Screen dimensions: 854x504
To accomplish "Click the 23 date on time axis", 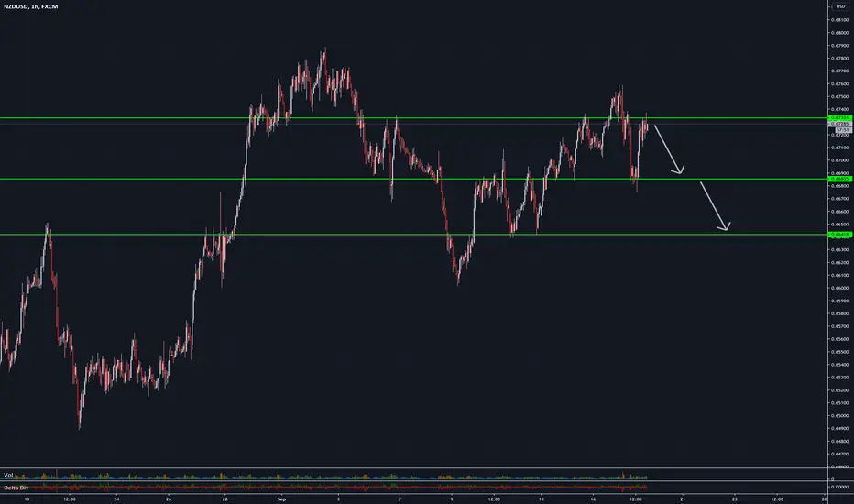I will (735, 499).
